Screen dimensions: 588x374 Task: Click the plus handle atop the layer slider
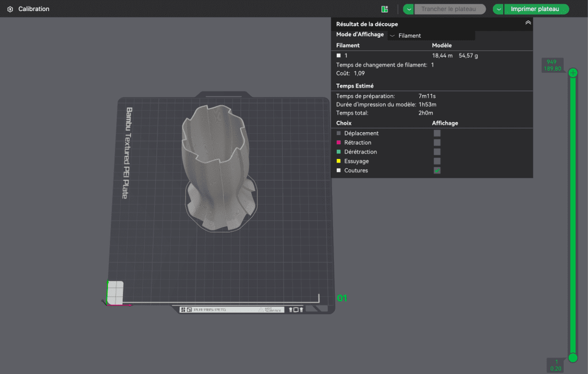(x=573, y=73)
